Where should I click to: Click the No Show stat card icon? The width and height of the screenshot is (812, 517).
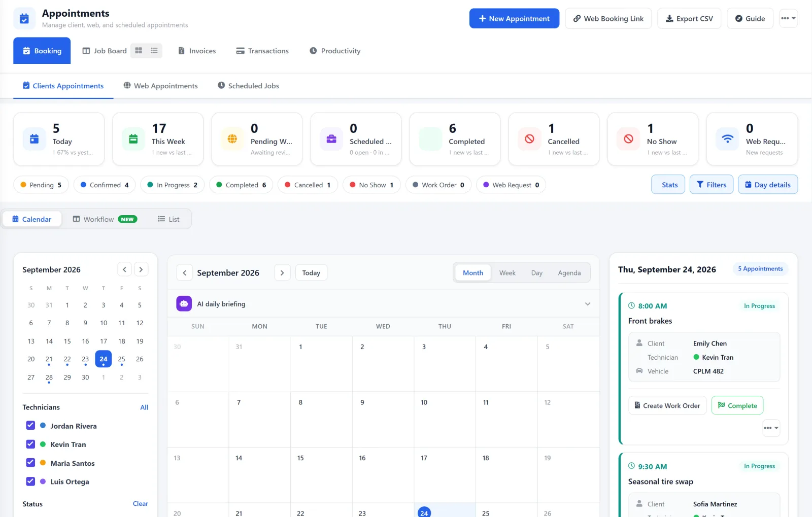coord(628,139)
